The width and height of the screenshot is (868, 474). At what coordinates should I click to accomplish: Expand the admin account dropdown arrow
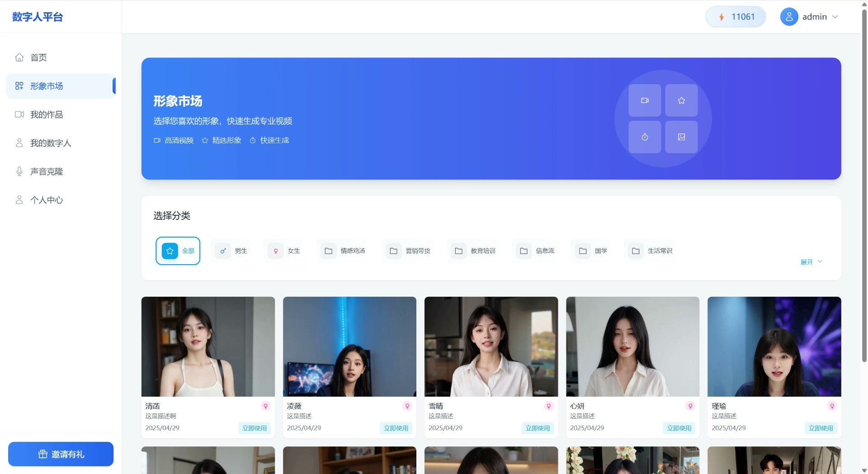pos(835,17)
